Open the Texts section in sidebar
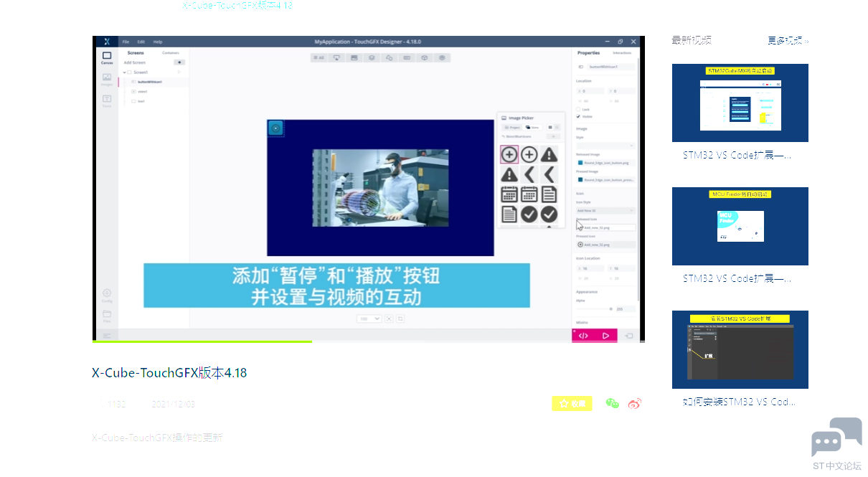Screen dimensions: 868x477 coord(106,100)
